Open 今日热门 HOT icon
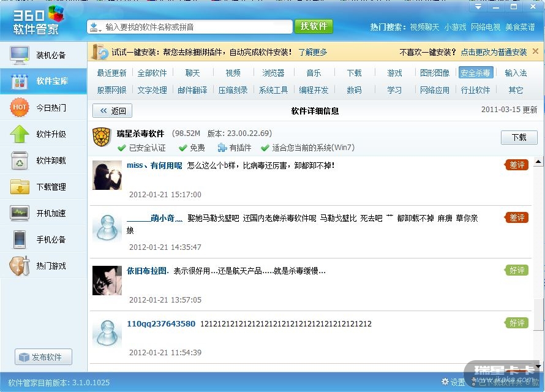This screenshot has height=392, width=545. coord(20,107)
